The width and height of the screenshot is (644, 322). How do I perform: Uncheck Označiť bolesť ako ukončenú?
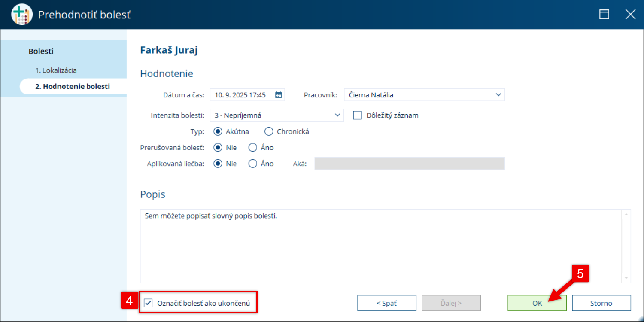point(148,303)
